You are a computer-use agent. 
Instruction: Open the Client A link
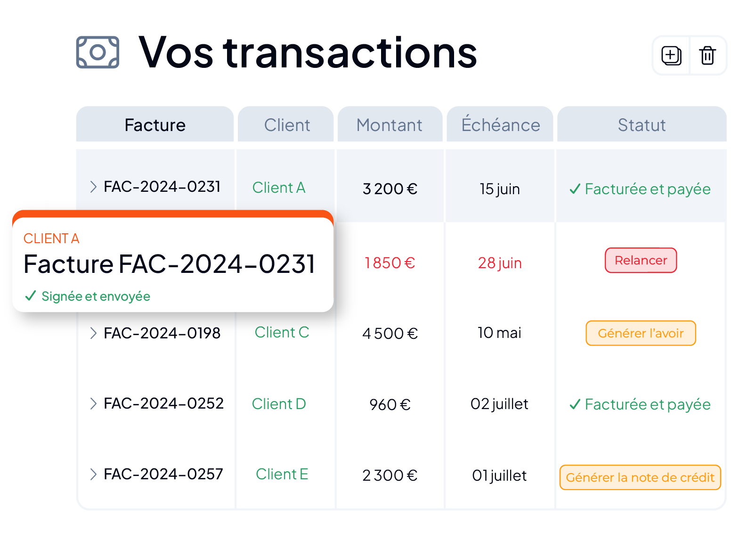click(x=279, y=188)
